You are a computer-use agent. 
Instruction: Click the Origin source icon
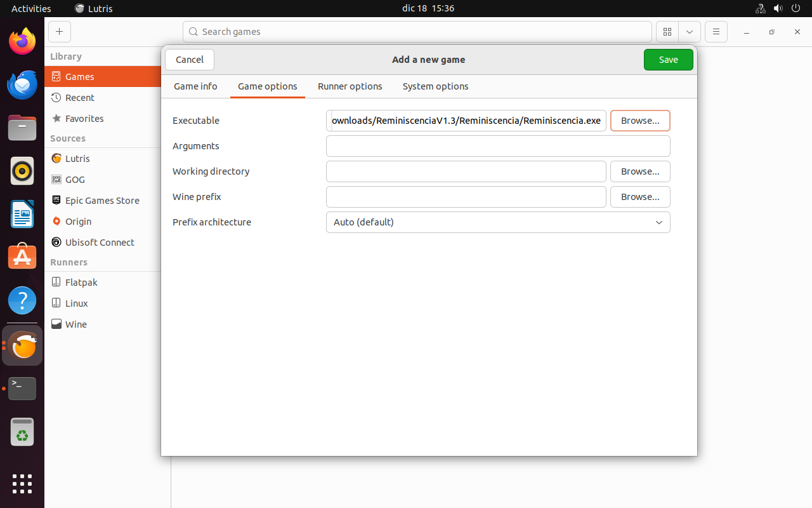pyautogui.click(x=56, y=221)
